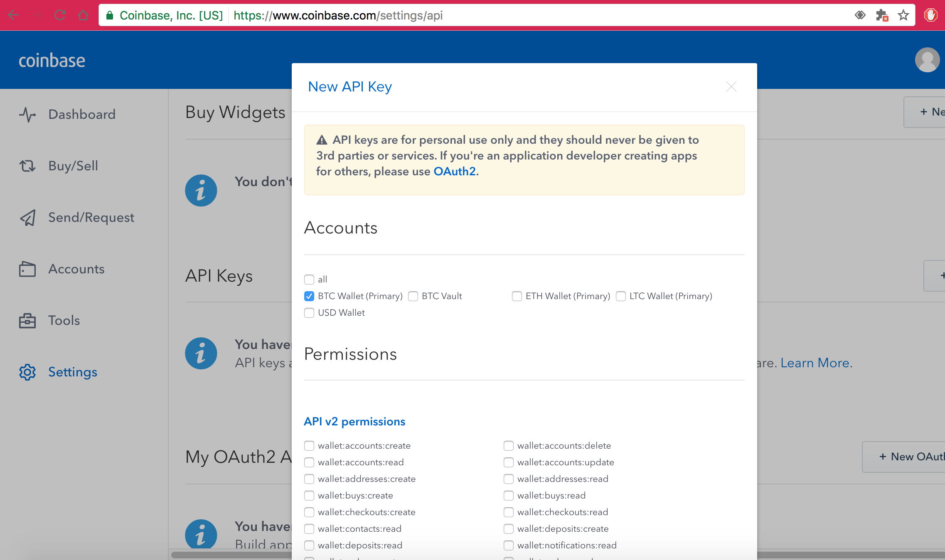945x560 pixels.
Task: Close the New API Key dialog
Action: (731, 87)
